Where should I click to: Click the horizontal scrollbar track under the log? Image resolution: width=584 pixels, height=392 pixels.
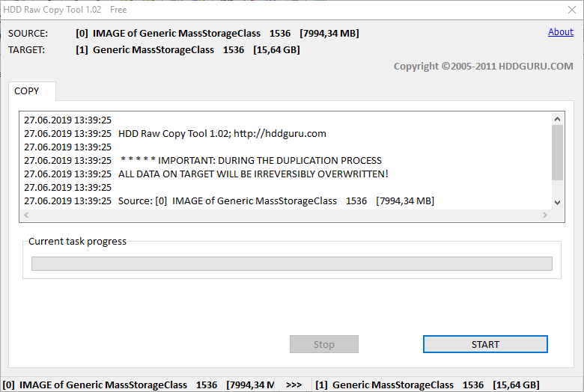(x=285, y=215)
